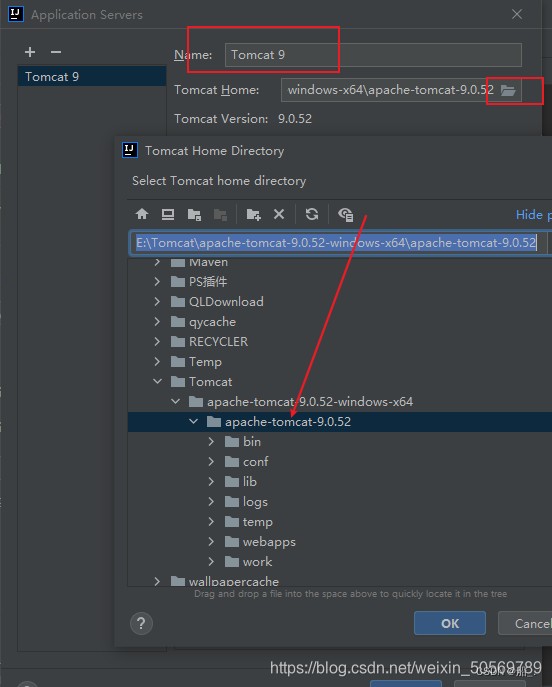Expand the lib folder chevron
552x687 pixels.
coord(211,482)
